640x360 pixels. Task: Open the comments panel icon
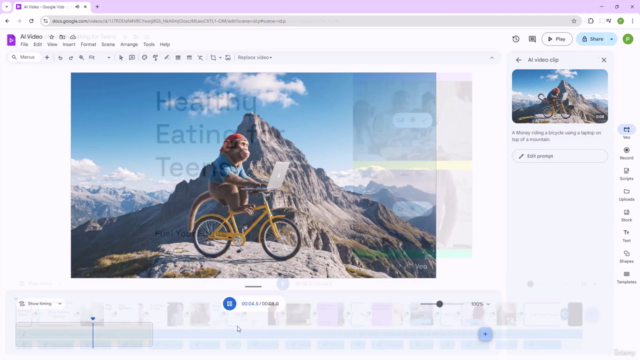point(532,39)
